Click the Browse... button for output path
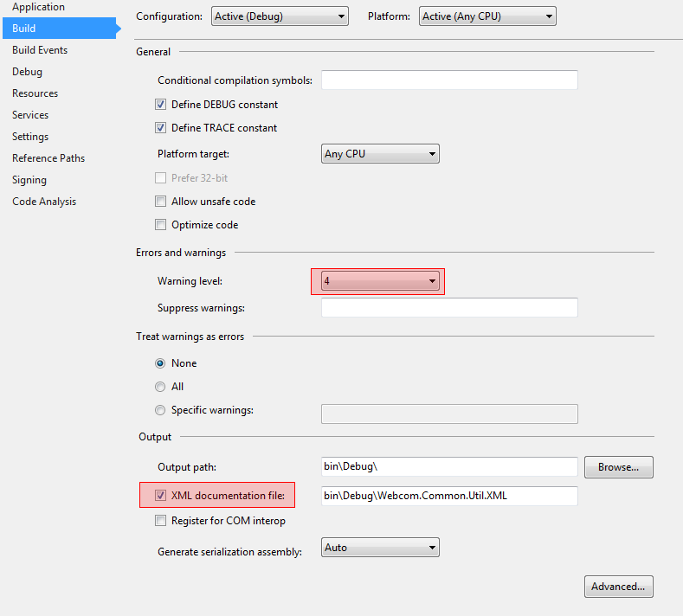Viewport: 683px width, 616px height. pos(619,467)
